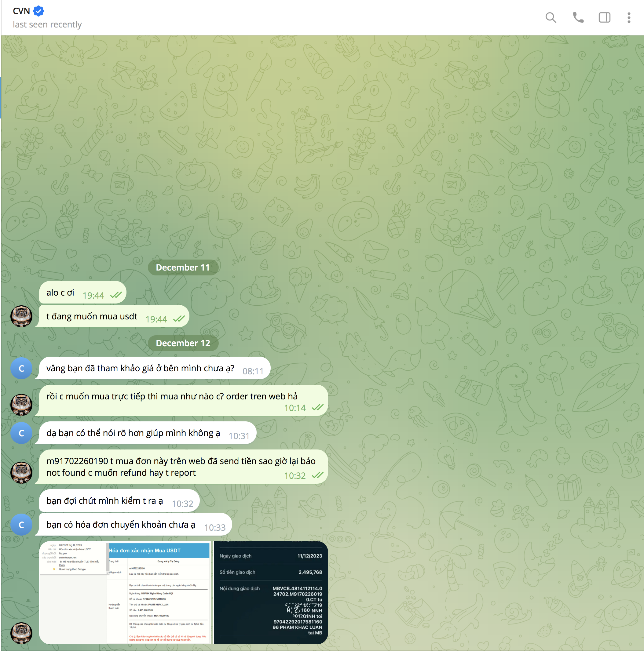Click the December 12 date label
Screen dimensions: 644x651
point(183,343)
